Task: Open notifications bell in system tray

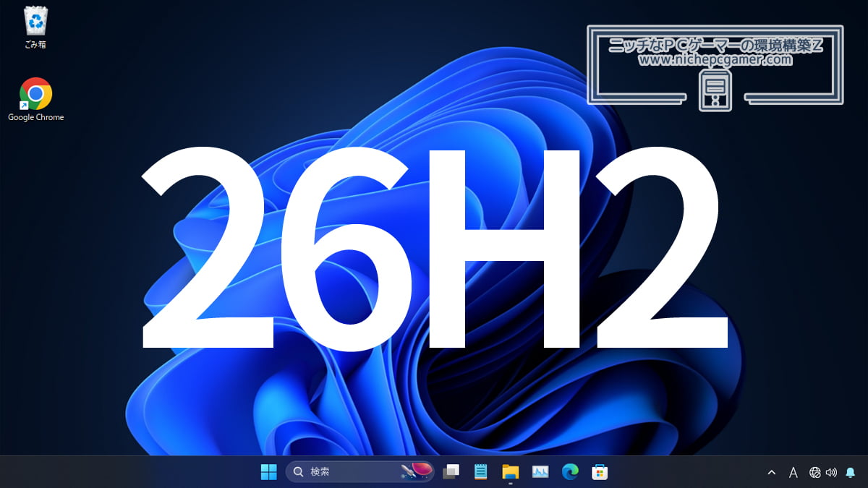Action: click(x=850, y=472)
